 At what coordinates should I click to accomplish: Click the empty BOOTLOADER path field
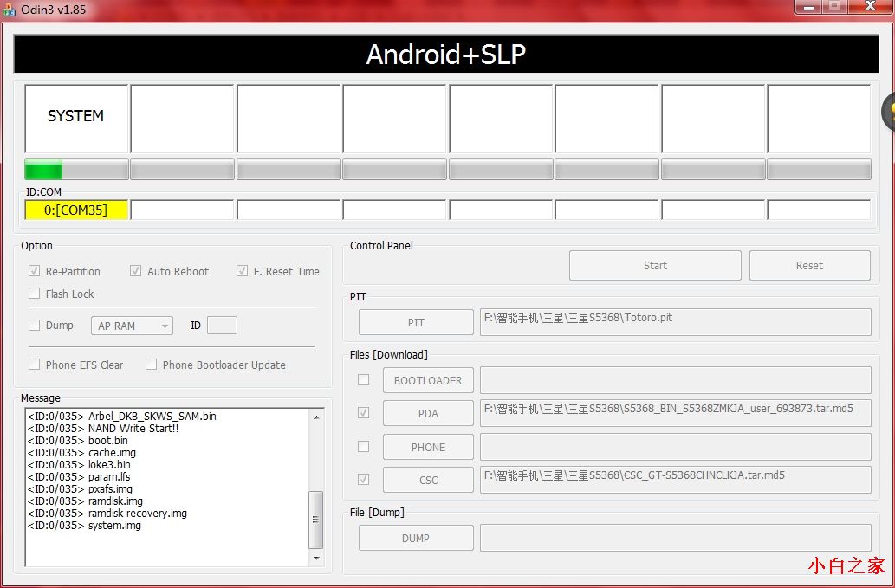[676, 380]
